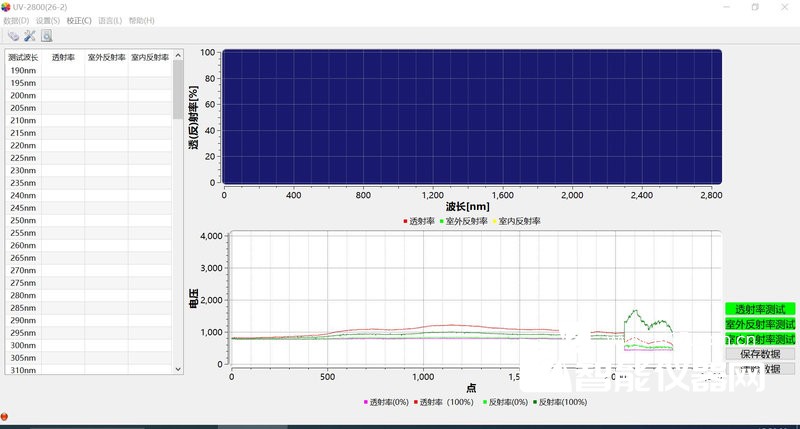
Task: Click the 透射率 column header
Action: click(x=63, y=57)
